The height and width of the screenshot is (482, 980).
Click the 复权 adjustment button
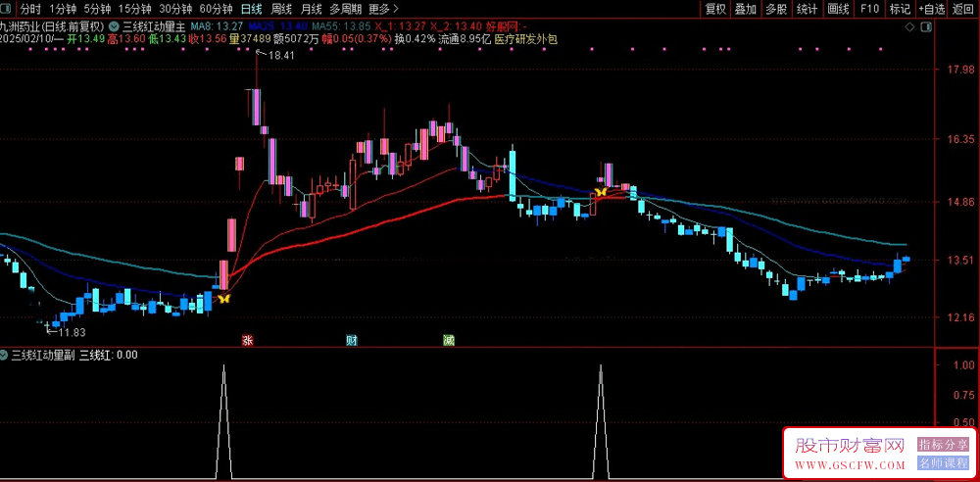click(715, 9)
